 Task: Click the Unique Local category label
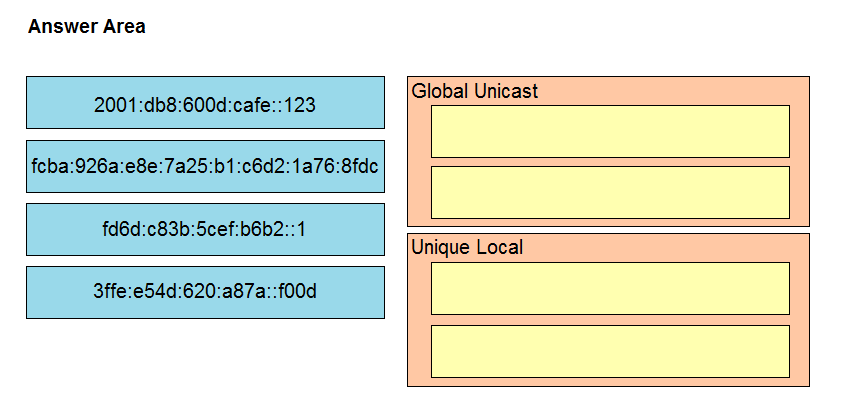[x=467, y=247]
